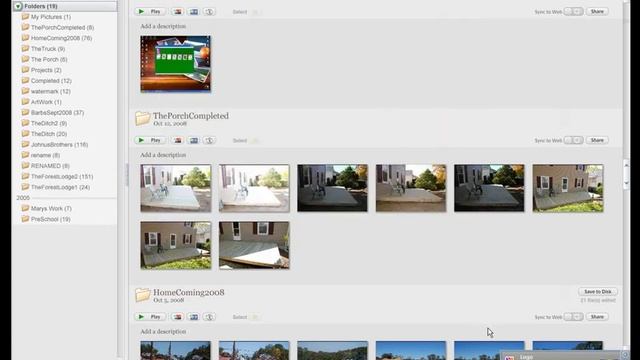640x360 pixels.
Task: Add a description to ThePorchCompleted
Action: pos(163,155)
